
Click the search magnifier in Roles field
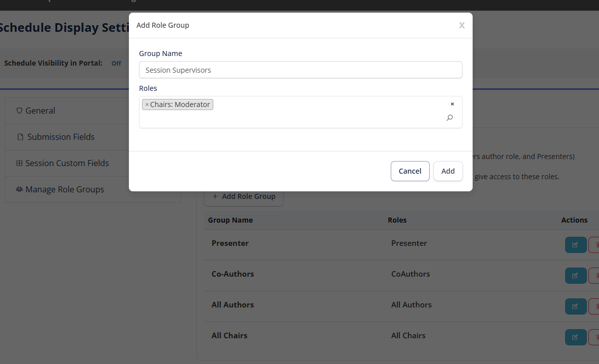449,118
